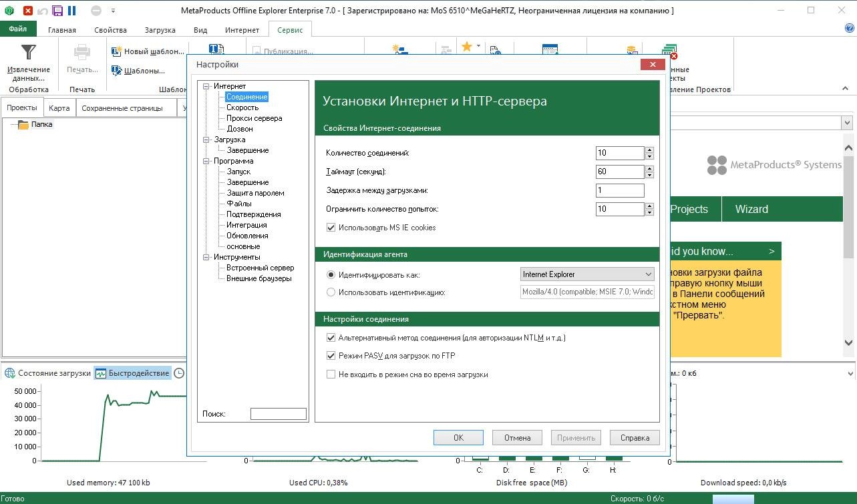Click Отмена in the settings dialog
The width and height of the screenshot is (857, 504).
[517, 438]
